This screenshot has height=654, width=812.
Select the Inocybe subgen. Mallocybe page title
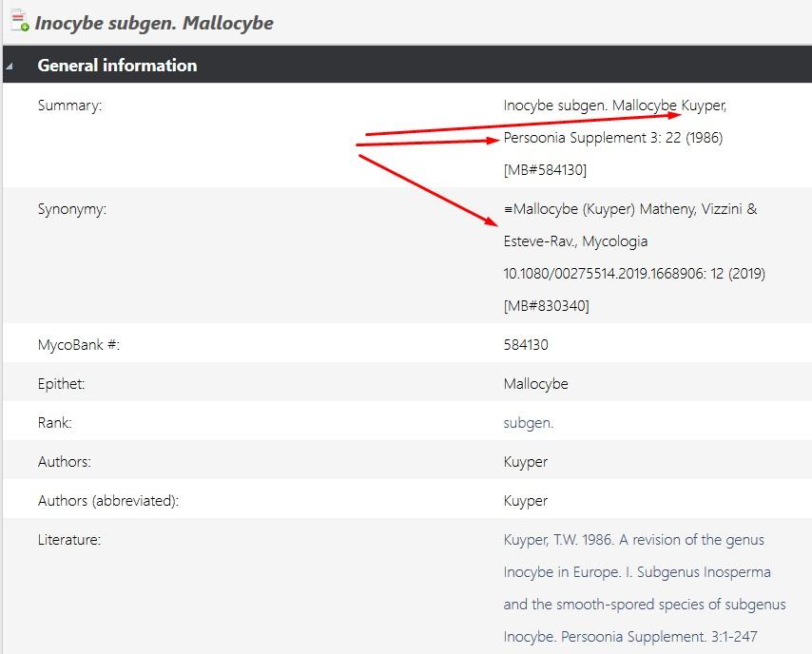pos(154,24)
